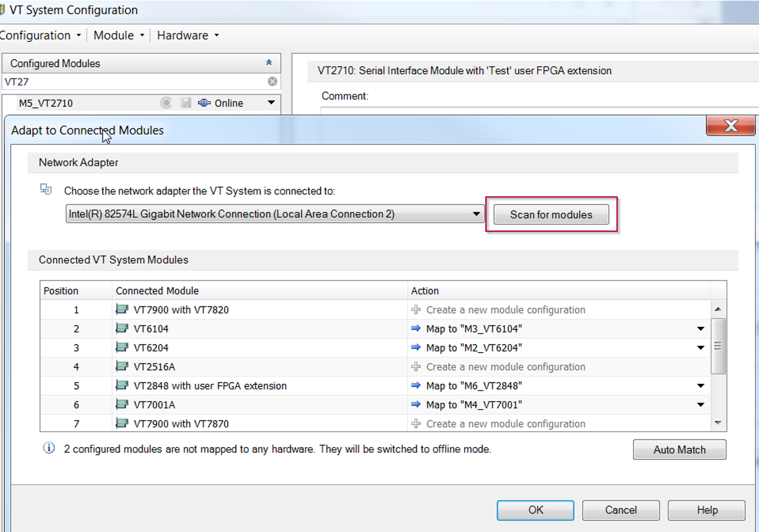Screen dimensions: 759x532
Task: Click the network adapter icon near the chooser label
Action: [46, 189]
